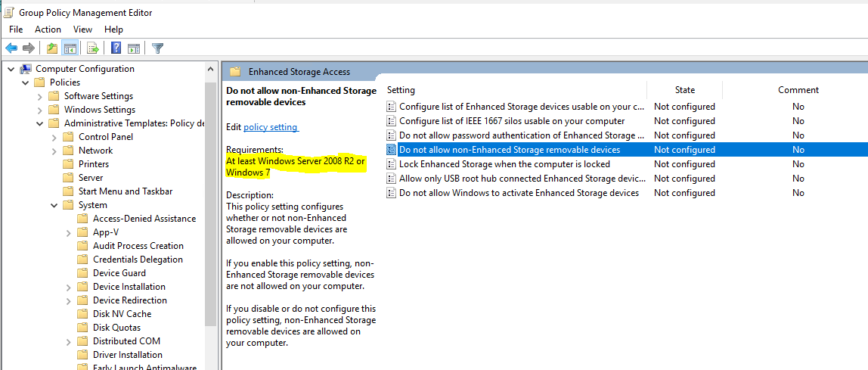Screen dimensions: 868x370
Task: Select 'Configure list of IEEE 1667 silos' setting
Action: (511, 121)
